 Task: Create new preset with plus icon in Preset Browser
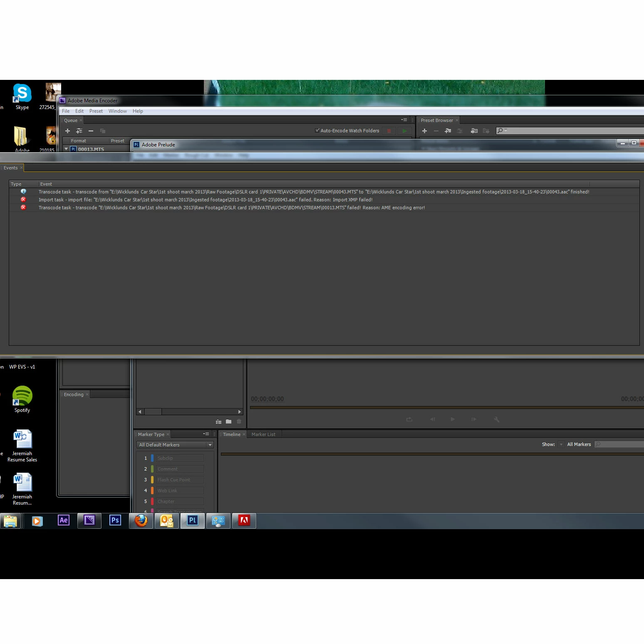pyautogui.click(x=424, y=131)
